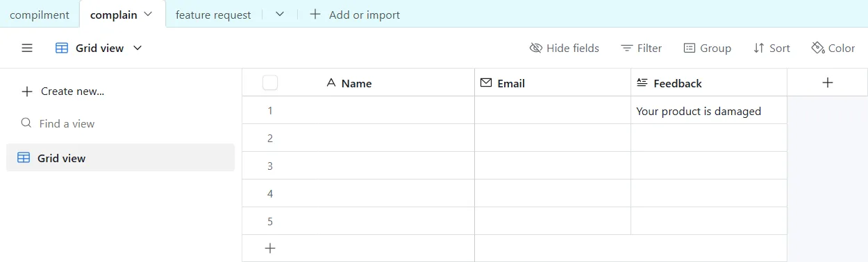Click the Grid view table icon in toolbar
868x262 pixels.
(62, 48)
